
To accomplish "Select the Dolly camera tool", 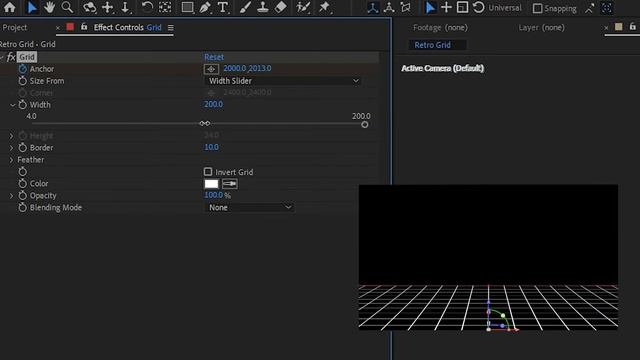I will tap(126, 7).
